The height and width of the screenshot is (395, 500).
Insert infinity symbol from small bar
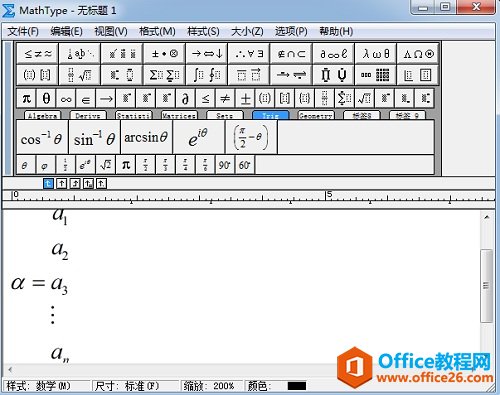pyautogui.click(x=66, y=99)
